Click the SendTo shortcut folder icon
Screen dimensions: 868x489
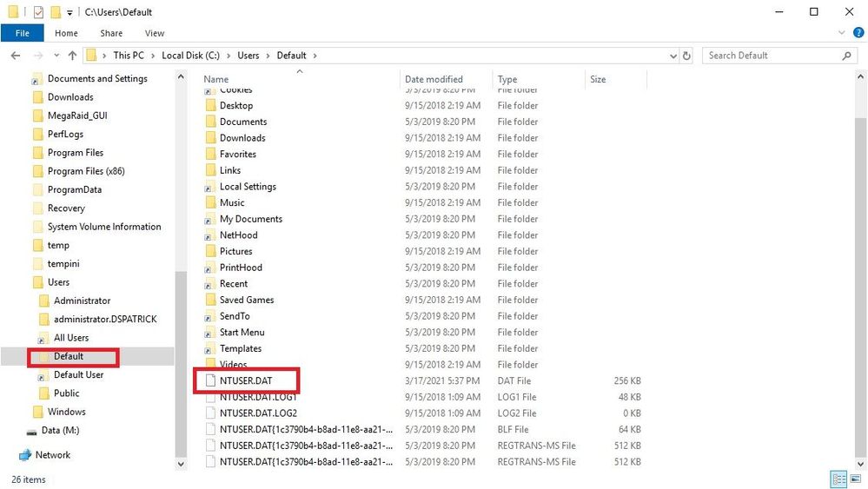209,316
